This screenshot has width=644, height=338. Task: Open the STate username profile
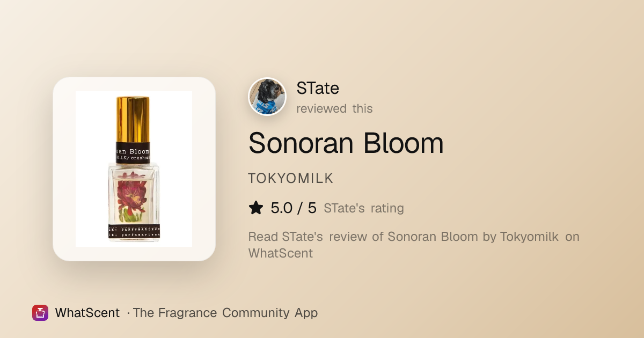click(x=318, y=88)
